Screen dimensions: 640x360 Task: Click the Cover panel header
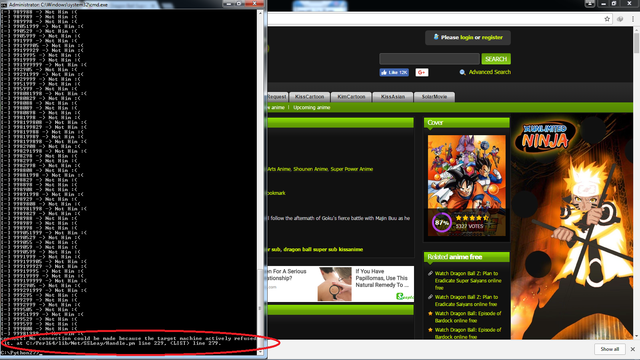coord(467,122)
